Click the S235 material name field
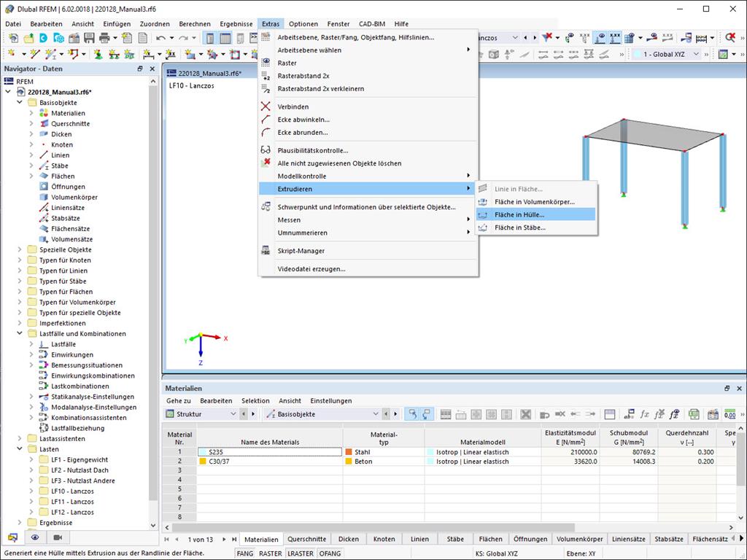Image resolution: width=747 pixels, height=560 pixels. click(x=270, y=452)
